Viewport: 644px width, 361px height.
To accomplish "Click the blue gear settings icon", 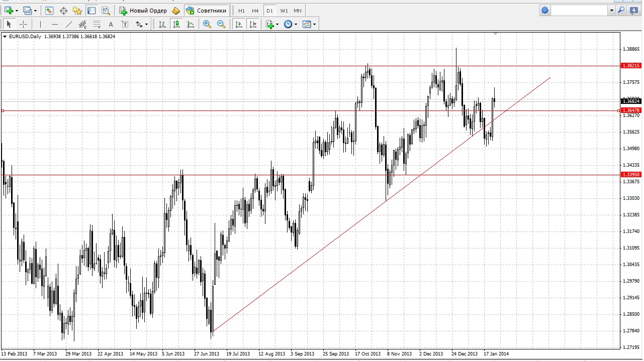I will (545, 10).
